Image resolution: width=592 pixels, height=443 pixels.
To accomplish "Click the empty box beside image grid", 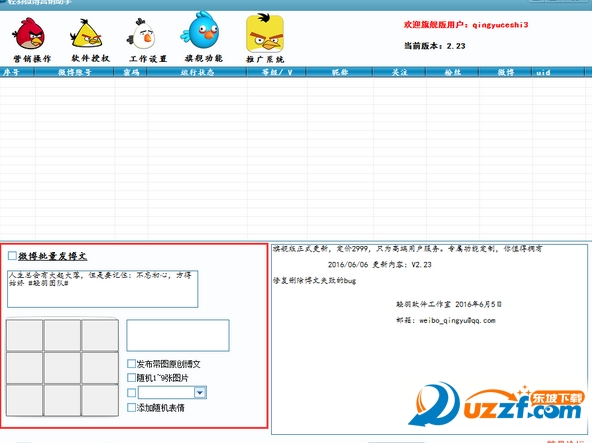I will (x=178, y=335).
